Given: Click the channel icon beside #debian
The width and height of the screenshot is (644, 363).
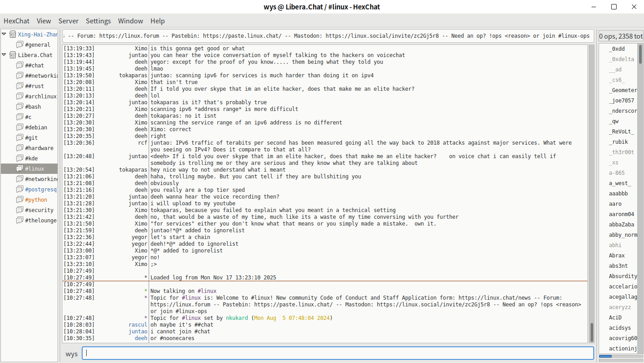Looking at the screenshot, I should (20, 127).
